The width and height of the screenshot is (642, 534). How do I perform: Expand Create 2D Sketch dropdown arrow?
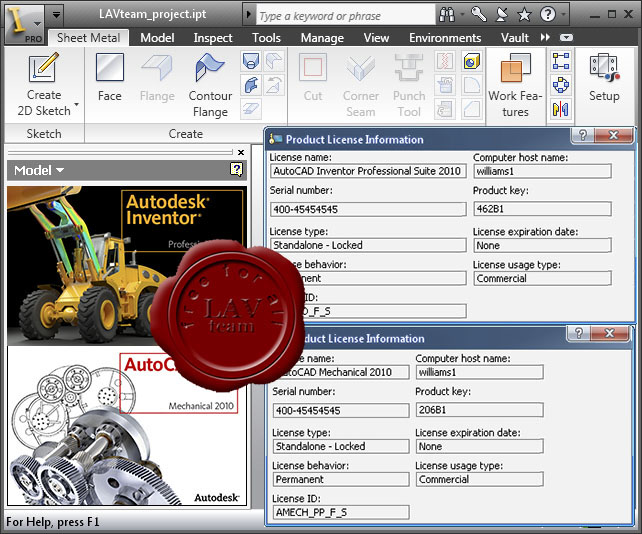76,104
